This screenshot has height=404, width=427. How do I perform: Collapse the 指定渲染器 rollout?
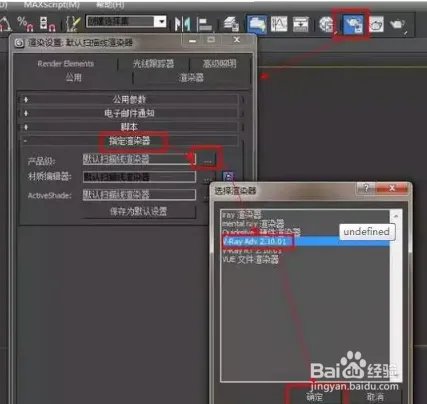(x=129, y=141)
